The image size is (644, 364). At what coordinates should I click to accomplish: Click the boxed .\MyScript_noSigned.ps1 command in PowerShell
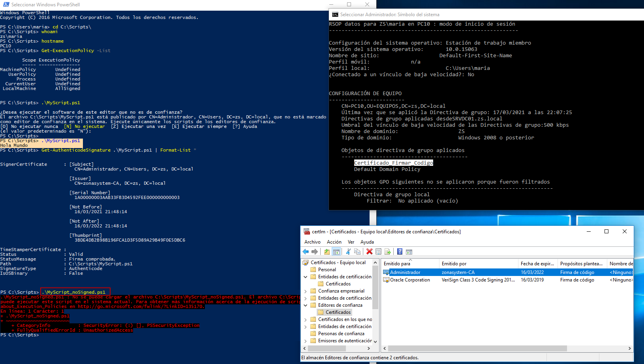tap(75, 292)
